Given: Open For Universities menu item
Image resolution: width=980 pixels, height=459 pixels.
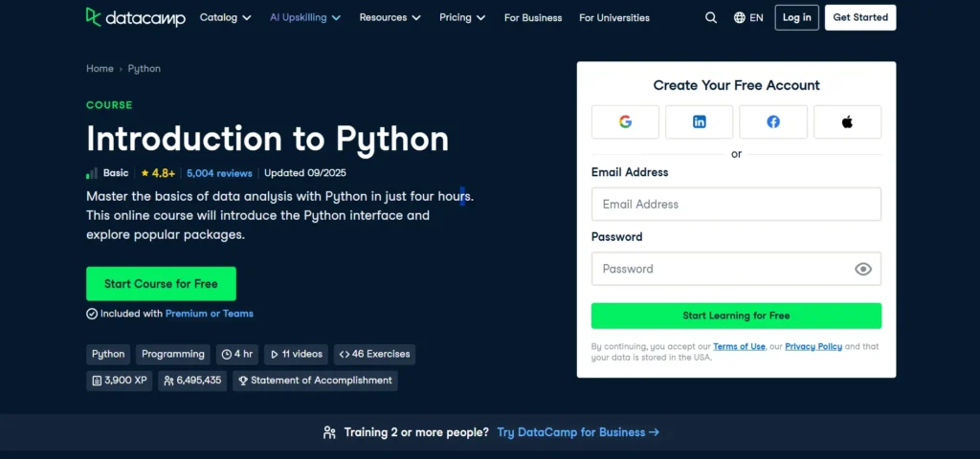Looking at the screenshot, I should [x=613, y=17].
